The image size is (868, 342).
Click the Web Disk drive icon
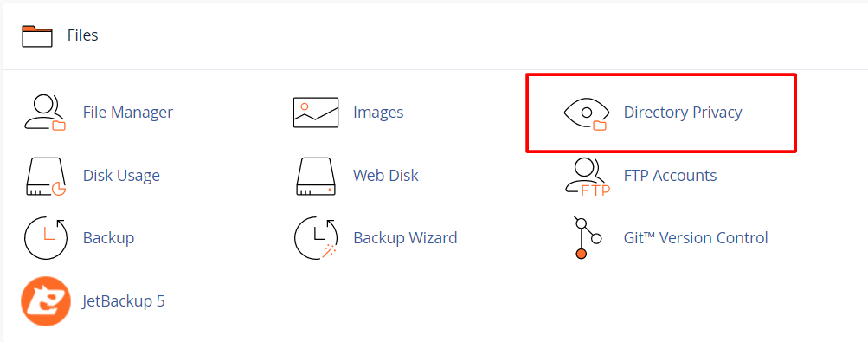coord(316,176)
